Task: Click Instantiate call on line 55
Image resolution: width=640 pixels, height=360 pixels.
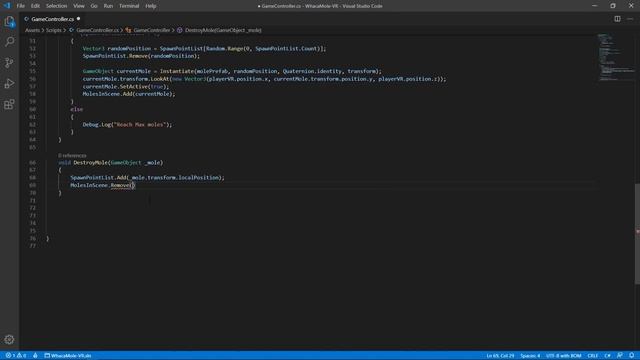Action: point(177,71)
